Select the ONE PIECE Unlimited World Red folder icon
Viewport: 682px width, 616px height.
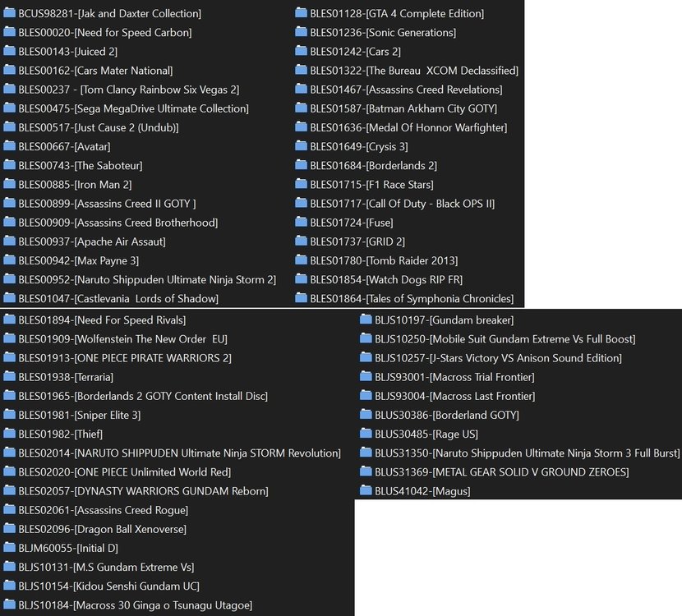pyautogui.click(x=9, y=472)
